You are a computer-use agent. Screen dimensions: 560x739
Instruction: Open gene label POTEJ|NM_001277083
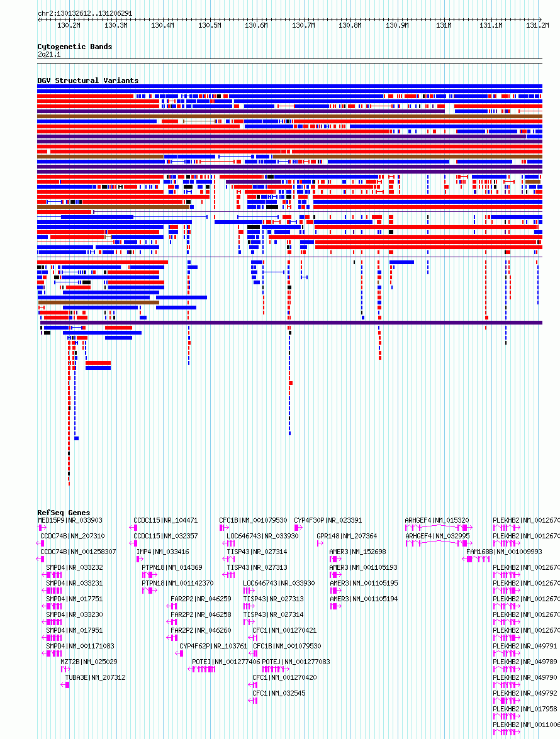coord(296,662)
